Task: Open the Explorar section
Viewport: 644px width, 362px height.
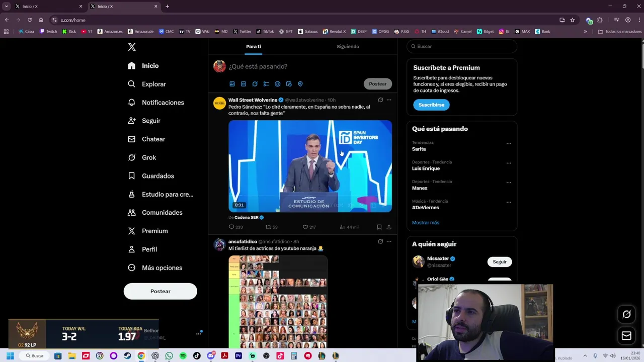Action: click(147, 84)
